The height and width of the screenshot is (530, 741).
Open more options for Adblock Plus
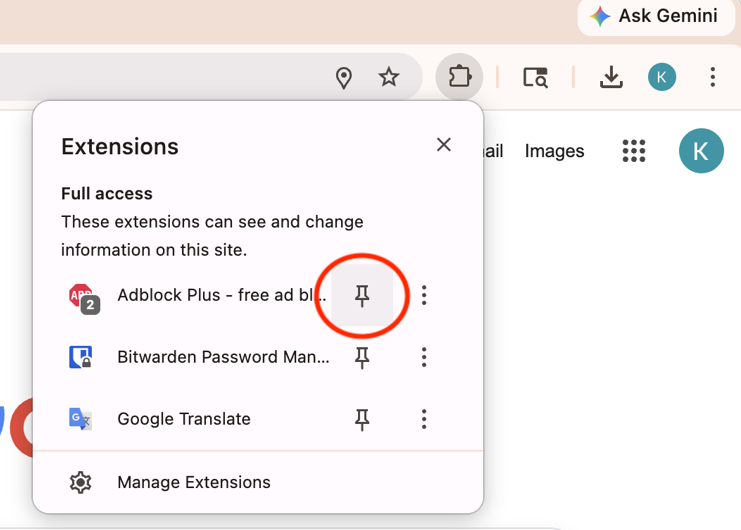point(424,295)
